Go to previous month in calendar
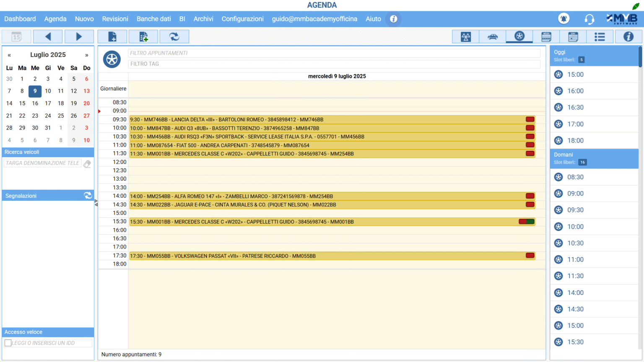 pyautogui.click(x=9, y=55)
